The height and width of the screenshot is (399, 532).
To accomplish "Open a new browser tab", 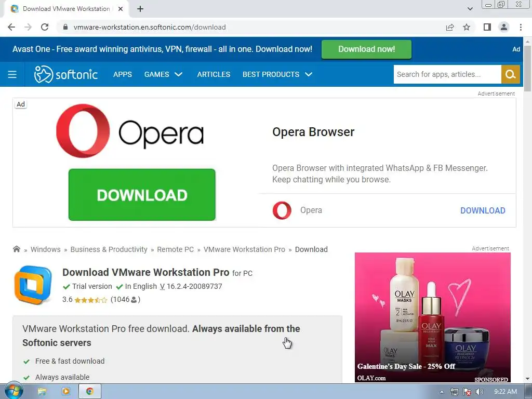I will coord(140,9).
